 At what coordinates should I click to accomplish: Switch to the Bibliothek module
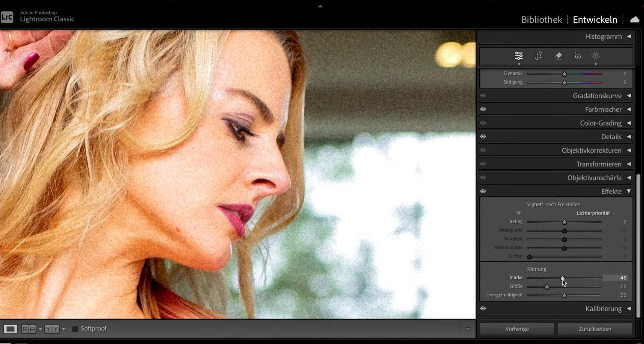tap(542, 20)
